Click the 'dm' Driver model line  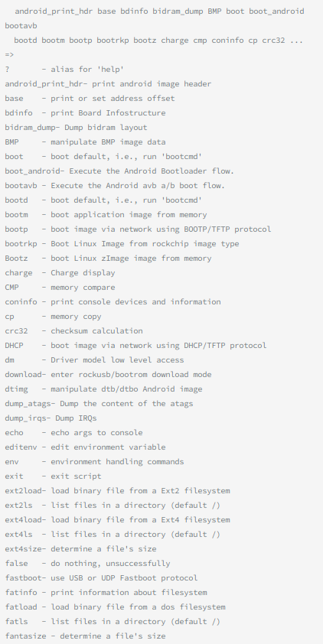tap(94, 359)
